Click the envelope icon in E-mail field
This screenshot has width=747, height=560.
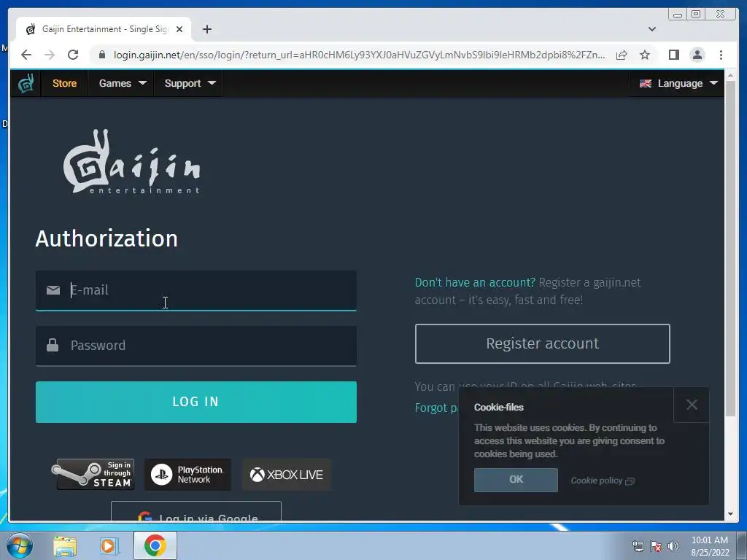click(53, 290)
